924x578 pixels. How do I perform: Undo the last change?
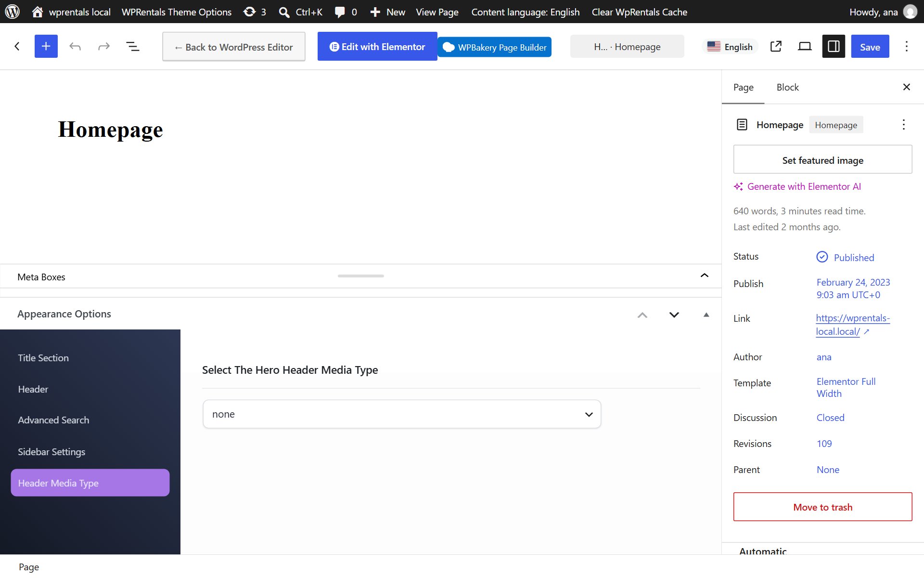click(75, 46)
